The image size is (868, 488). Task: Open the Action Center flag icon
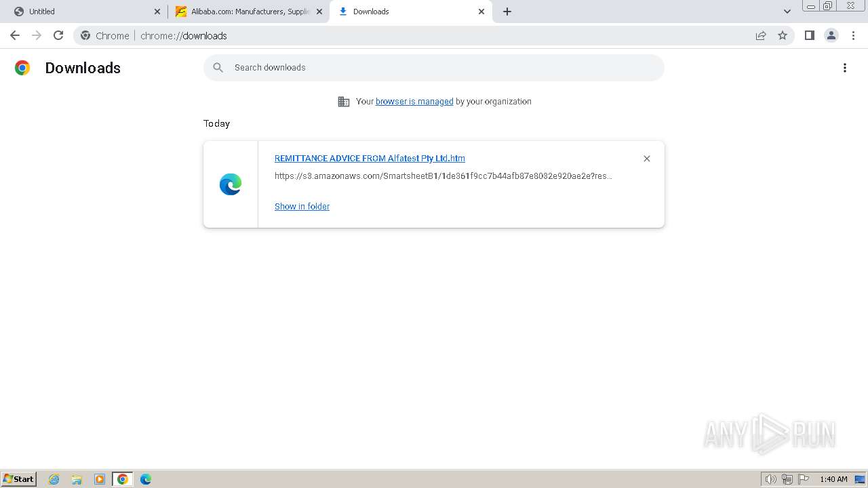click(804, 479)
